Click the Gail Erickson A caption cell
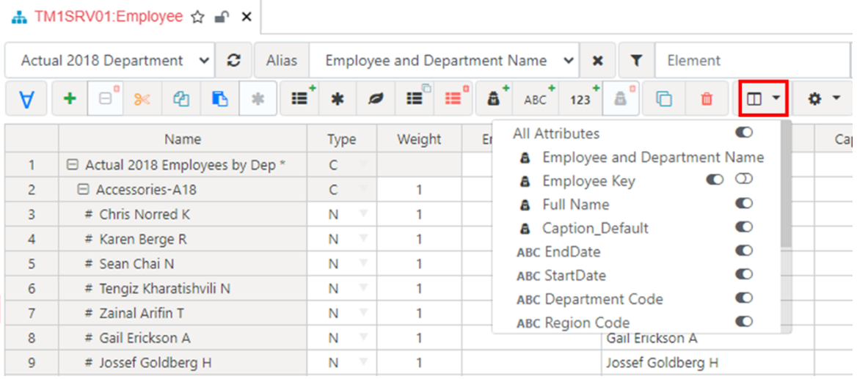 (x=707, y=337)
